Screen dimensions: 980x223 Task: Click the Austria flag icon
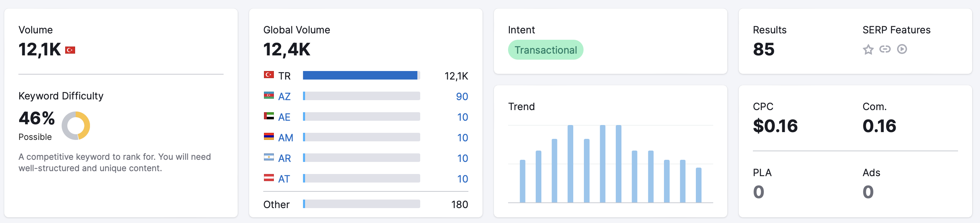click(269, 178)
